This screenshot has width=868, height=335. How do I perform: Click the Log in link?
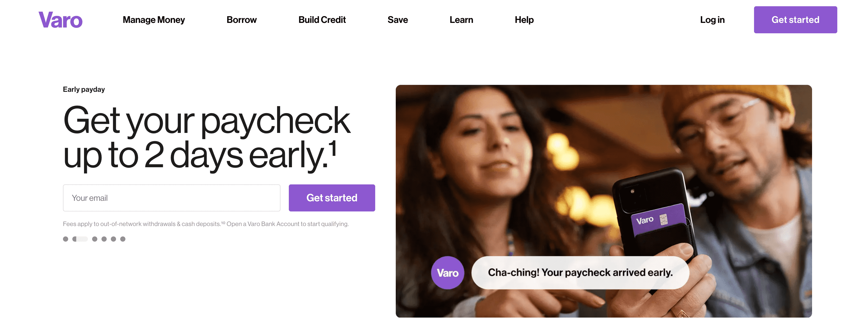coord(712,20)
